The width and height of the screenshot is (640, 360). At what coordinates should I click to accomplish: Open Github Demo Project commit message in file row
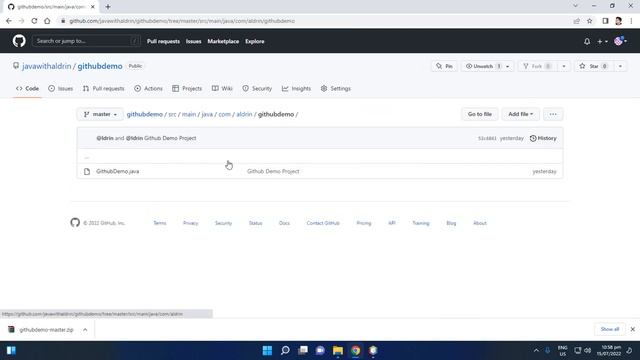click(x=273, y=171)
